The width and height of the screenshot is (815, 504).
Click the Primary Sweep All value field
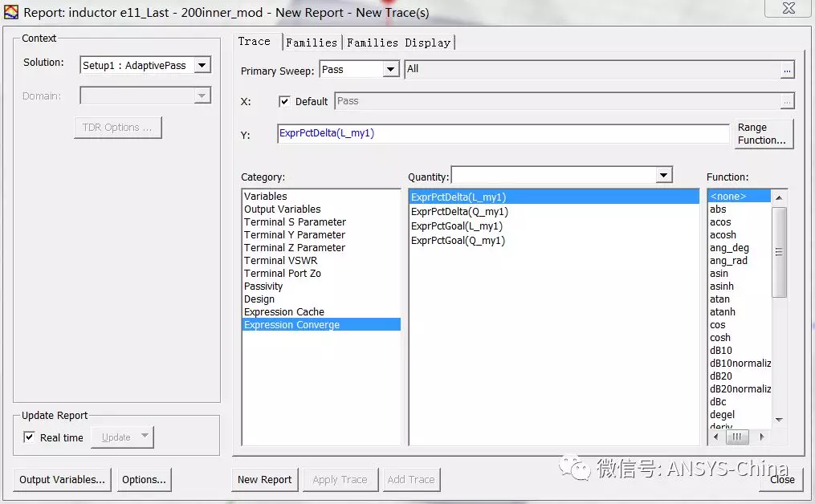coord(593,70)
